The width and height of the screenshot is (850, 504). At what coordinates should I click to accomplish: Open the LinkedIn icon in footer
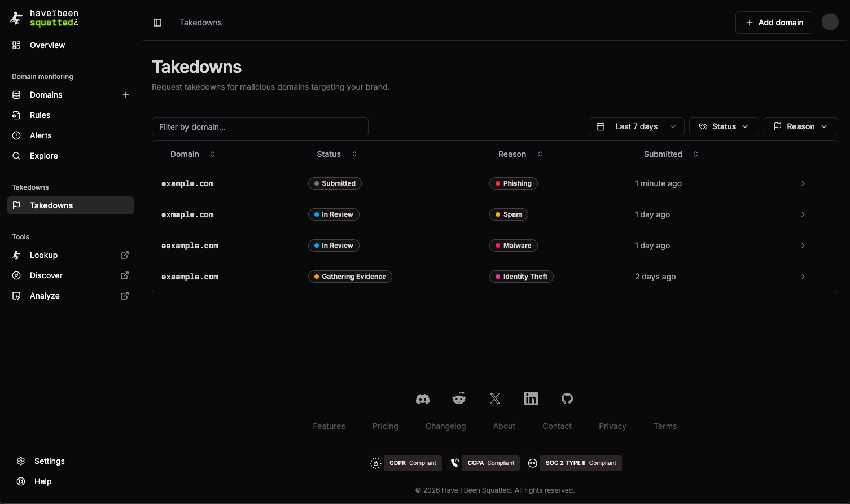coord(531,398)
